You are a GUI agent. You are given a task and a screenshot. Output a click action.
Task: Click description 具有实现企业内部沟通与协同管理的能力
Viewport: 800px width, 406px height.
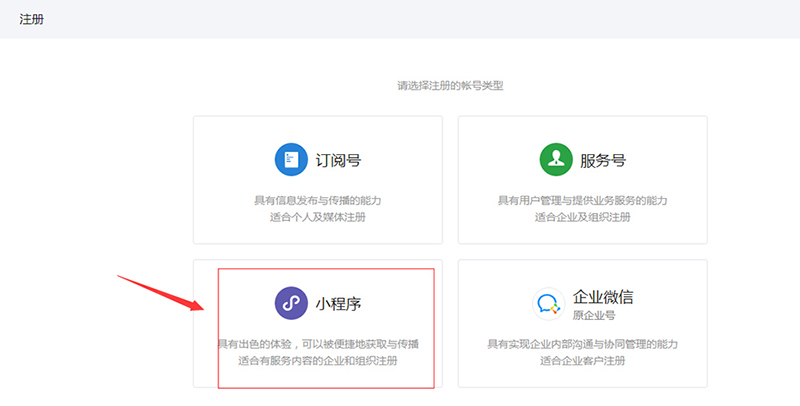tap(582, 344)
